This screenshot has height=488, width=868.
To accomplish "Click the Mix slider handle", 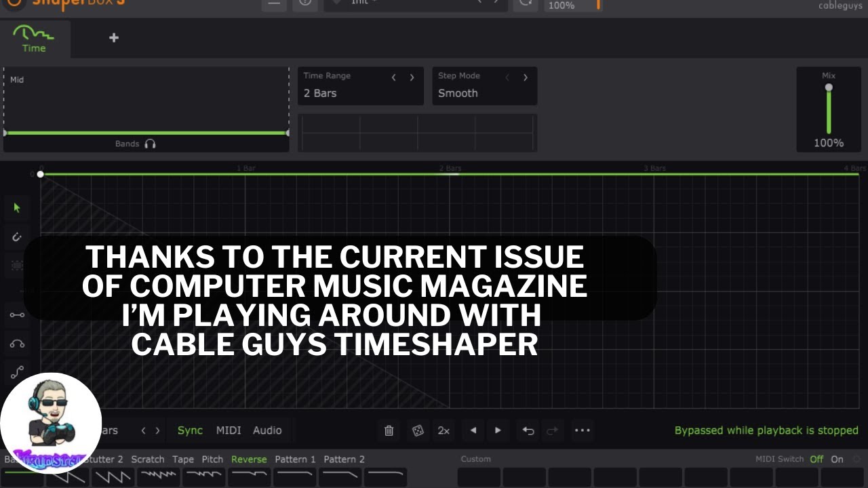I will [829, 87].
